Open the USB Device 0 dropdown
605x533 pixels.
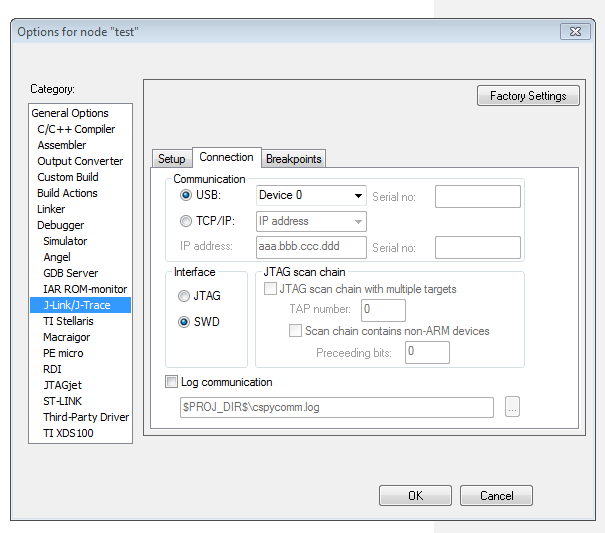tap(311, 195)
